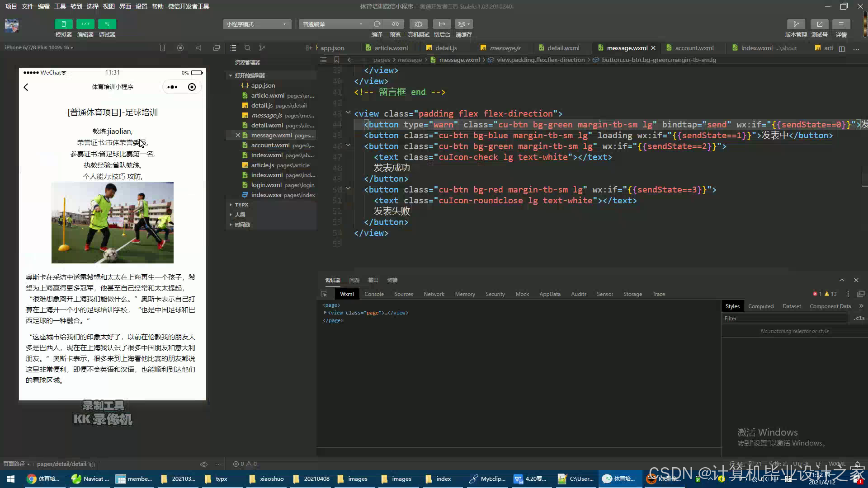Open version management icon
This screenshot has width=868, height=488.
pyautogui.click(x=796, y=24)
